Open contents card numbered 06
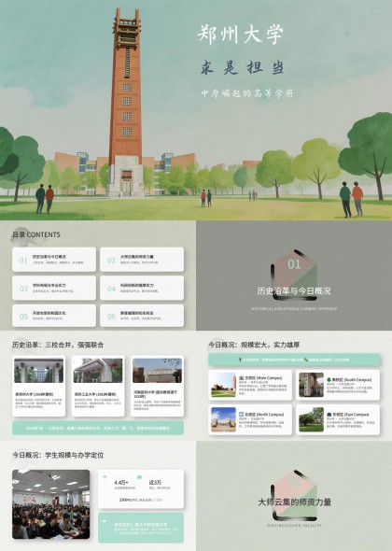The image size is (392, 551). [142, 316]
